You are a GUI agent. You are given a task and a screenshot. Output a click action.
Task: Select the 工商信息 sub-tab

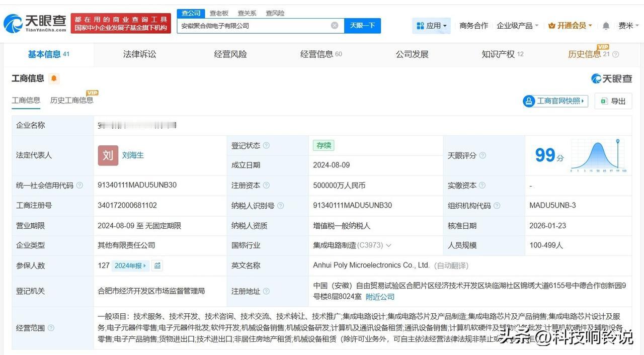(26, 100)
